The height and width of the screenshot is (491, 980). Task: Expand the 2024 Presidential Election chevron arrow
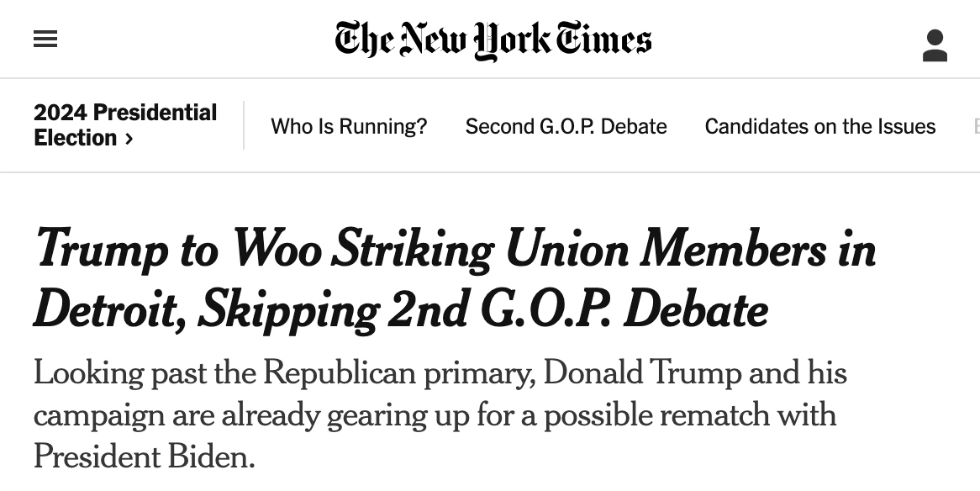coord(129,139)
